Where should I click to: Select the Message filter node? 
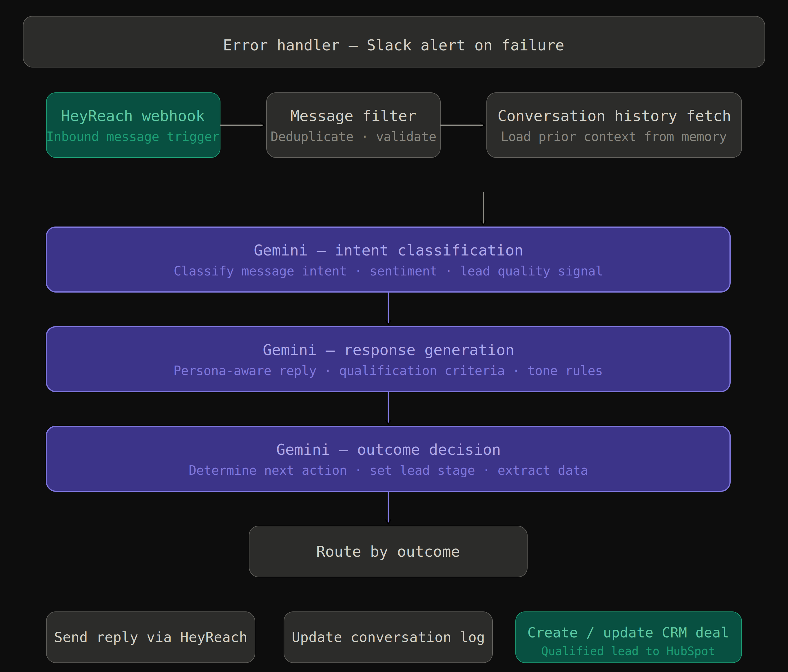[353, 125]
